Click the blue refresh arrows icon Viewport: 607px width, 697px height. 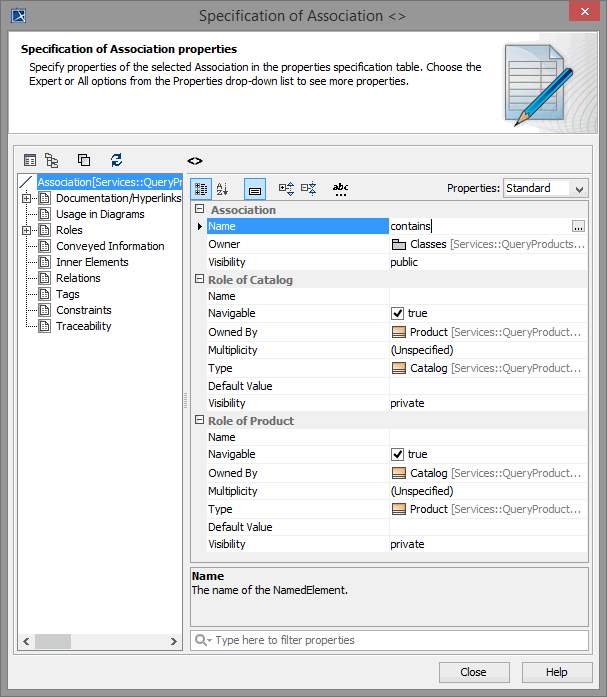point(116,160)
